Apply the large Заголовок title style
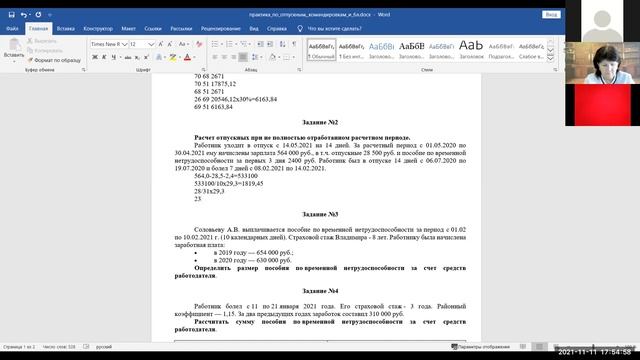This screenshot has height=360, width=640. click(x=471, y=50)
